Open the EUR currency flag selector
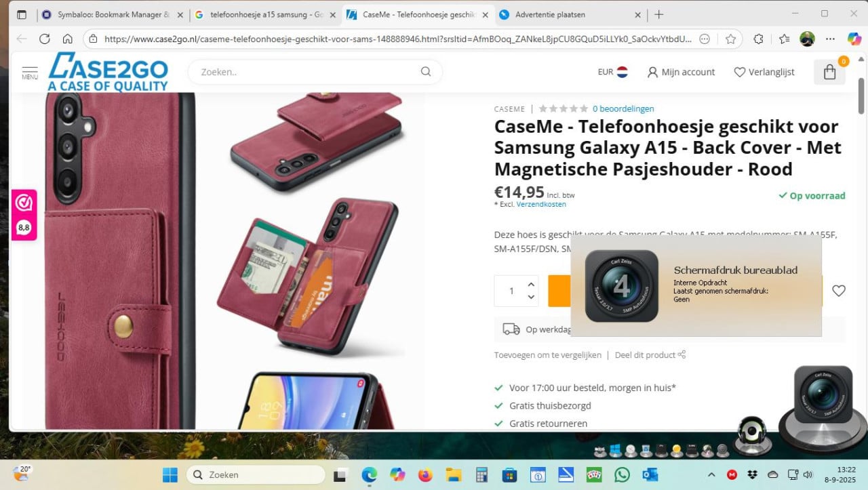This screenshot has width=868, height=490. coord(612,72)
